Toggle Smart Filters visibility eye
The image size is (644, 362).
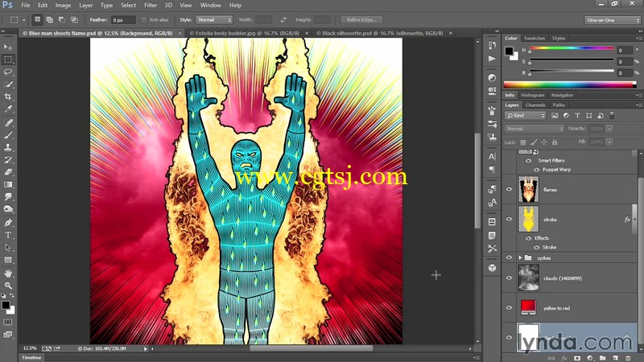click(529, 160)
